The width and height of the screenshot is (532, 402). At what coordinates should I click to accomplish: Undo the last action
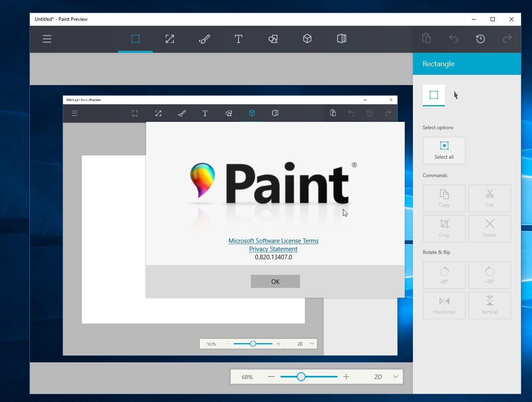pos(454,39)
